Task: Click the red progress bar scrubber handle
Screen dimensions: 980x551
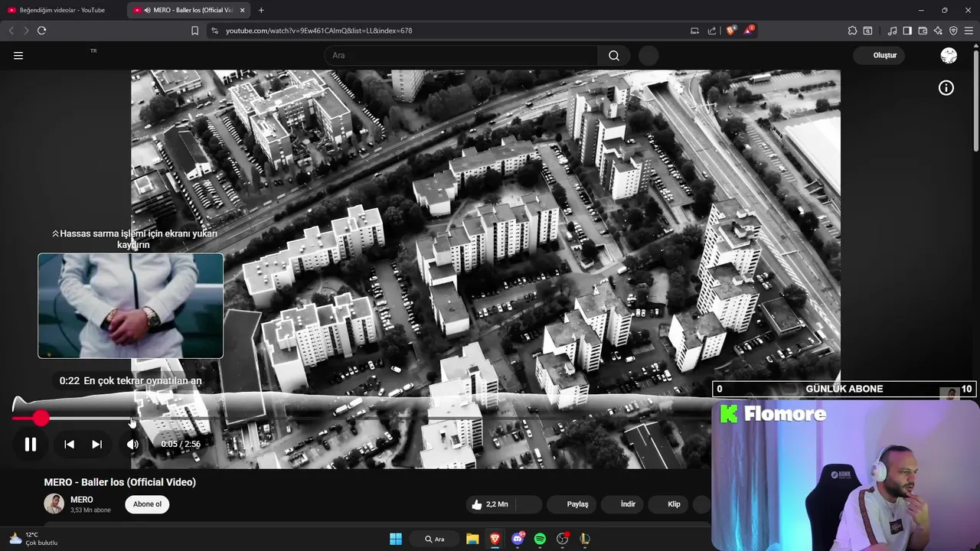Action: [41, 418]
